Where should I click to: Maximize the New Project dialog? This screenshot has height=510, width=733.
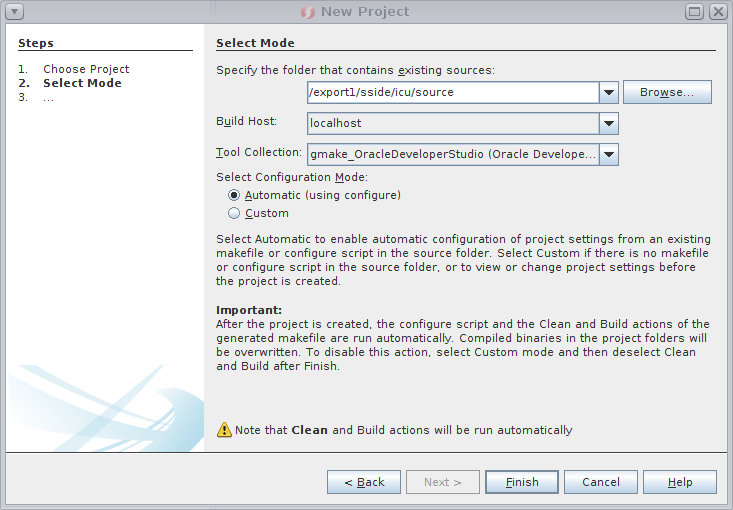pyautogui.click(x=696, y=12)
